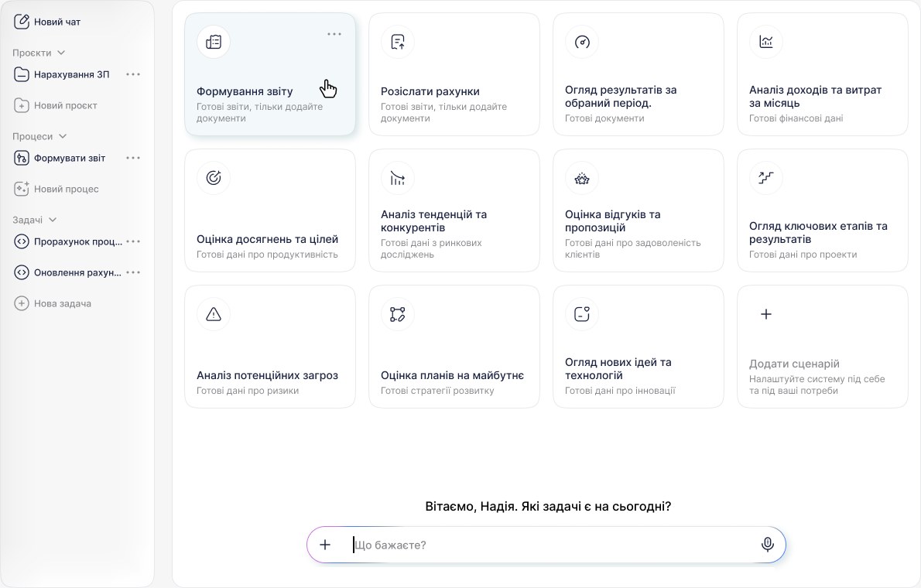Create a process with Новий процес

pyautogui.click(x=56, y=189)
